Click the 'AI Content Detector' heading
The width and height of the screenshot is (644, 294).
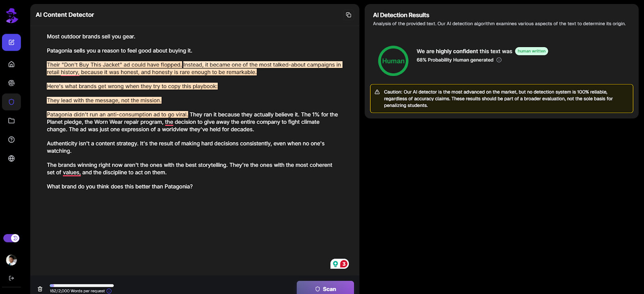[x=65, y=15]
